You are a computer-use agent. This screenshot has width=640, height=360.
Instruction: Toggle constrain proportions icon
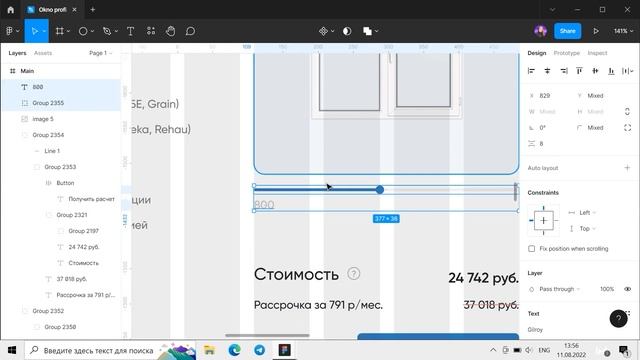(x=627, y=111)
